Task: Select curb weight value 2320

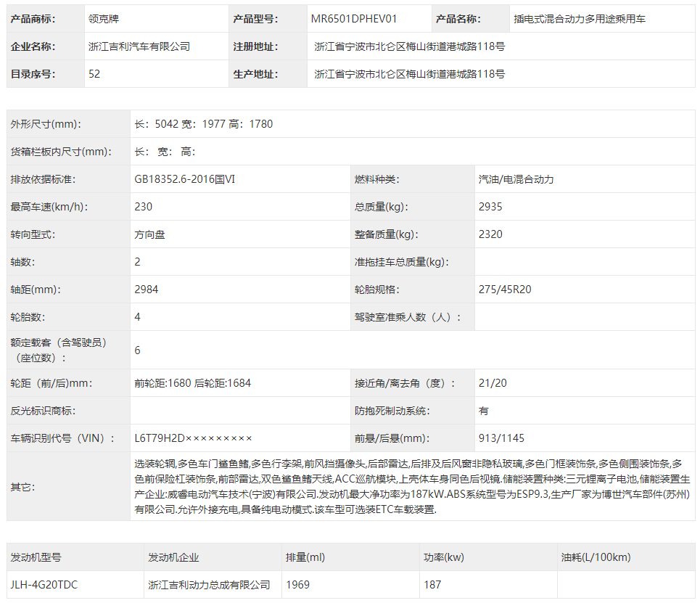Action: point(490,234)
